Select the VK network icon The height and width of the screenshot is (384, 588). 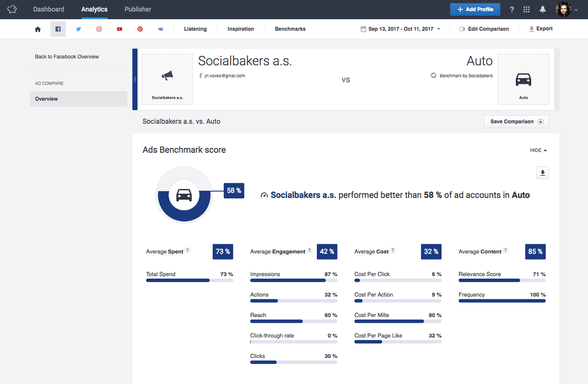pyautogui.click(x=161, y=29)
